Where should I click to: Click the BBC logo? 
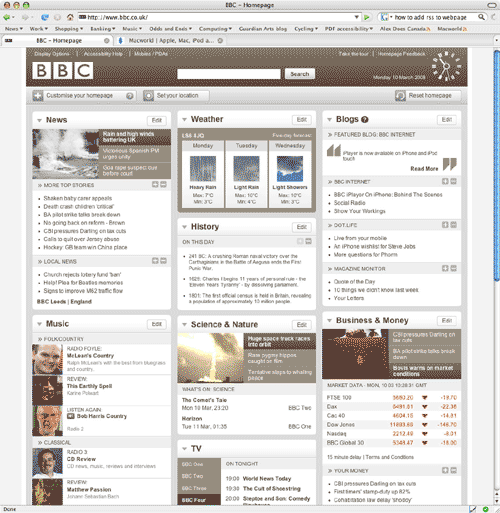(63, 70)
